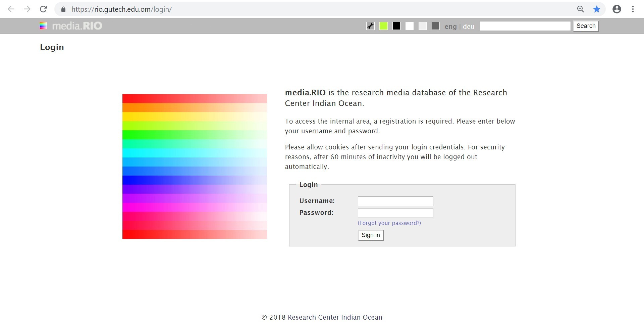Click into the Username field

(x=395, y=201)
